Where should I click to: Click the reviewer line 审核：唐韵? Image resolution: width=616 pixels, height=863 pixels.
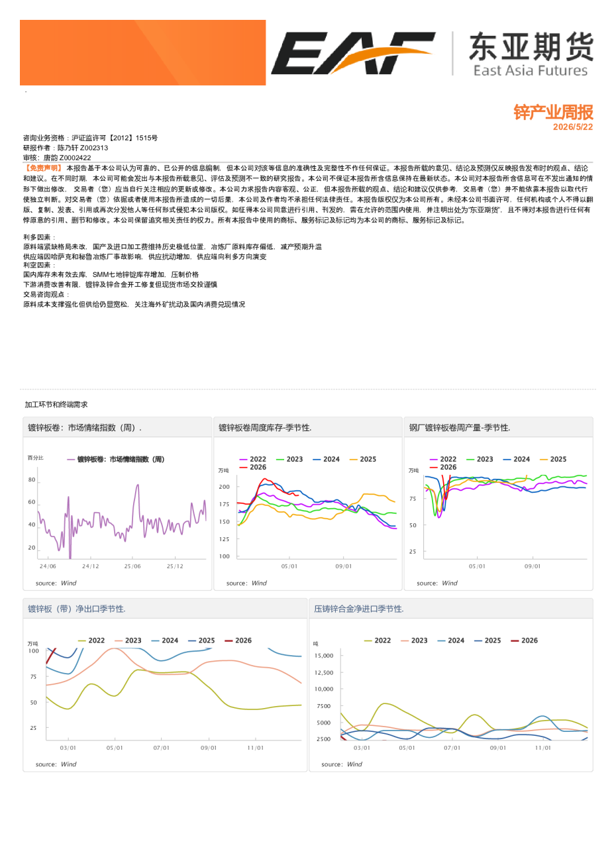click(57, 158)
